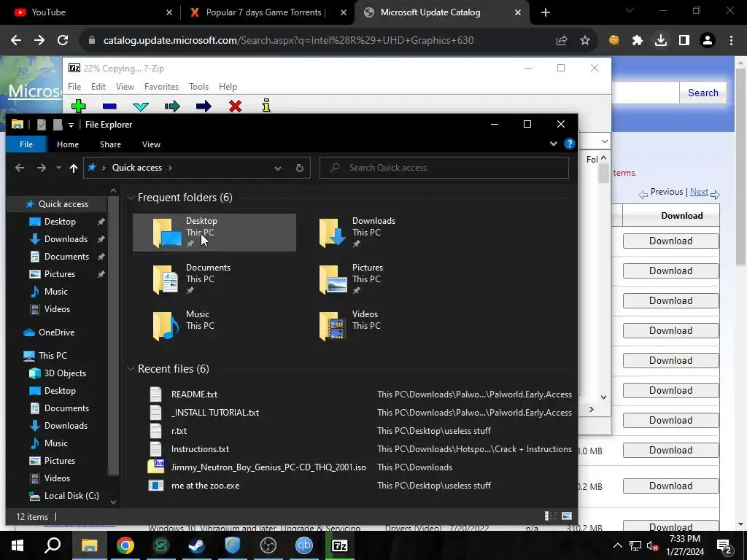This screenshot has width=747, height=560.
Task: Select Jimmy_Neutron_Boy_Genius iso file
Action: 268,467
